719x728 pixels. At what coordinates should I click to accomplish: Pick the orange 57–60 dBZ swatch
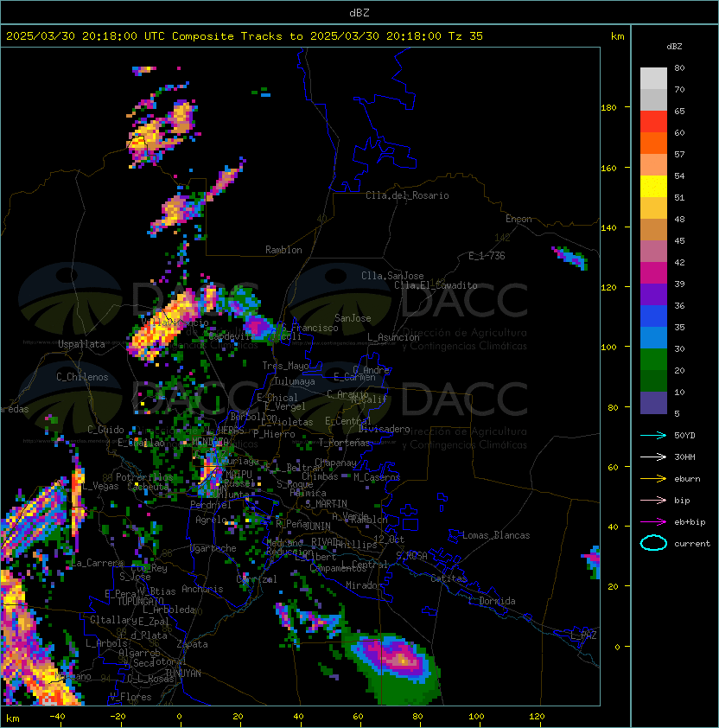click(653, 143)
